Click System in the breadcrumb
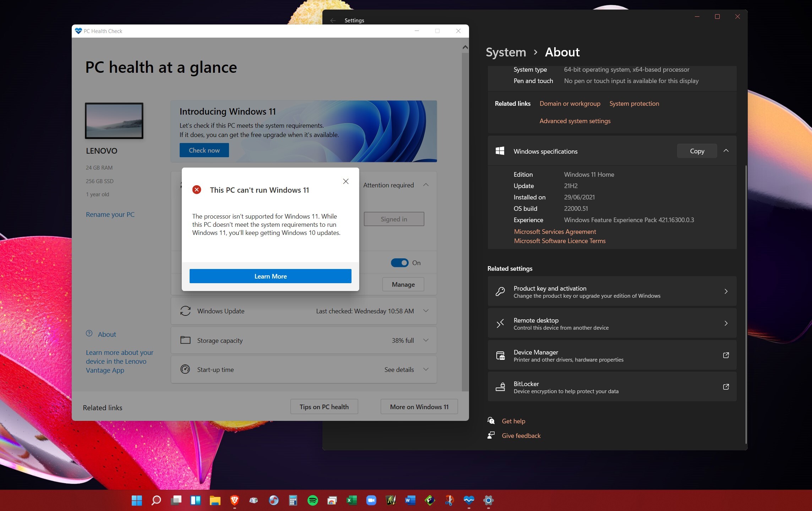 pyautogui.click(x=506, y=52)
